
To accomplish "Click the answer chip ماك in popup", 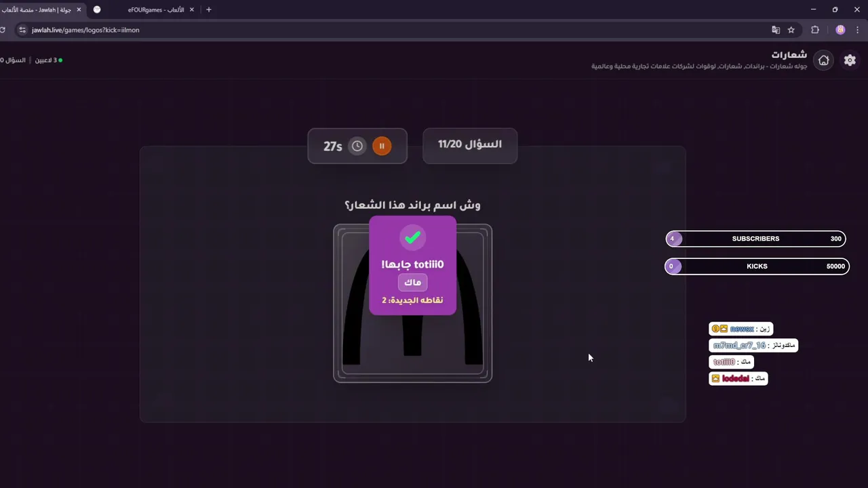I will point(412,282).
